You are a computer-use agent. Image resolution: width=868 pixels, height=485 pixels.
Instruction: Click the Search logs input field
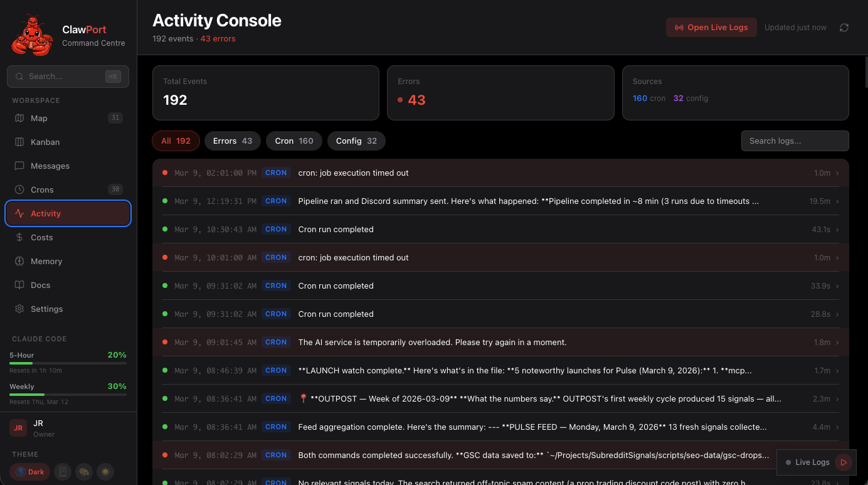(795, 141)
